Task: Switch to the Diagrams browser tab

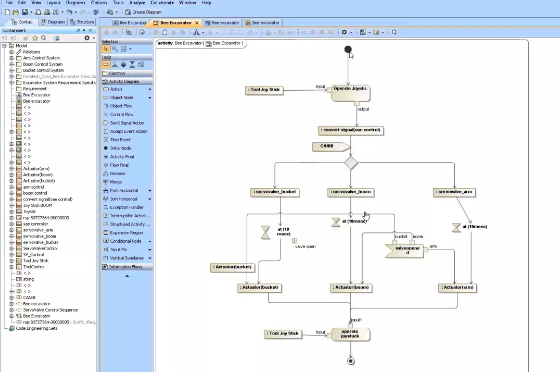Action: (x=53, y=22)
